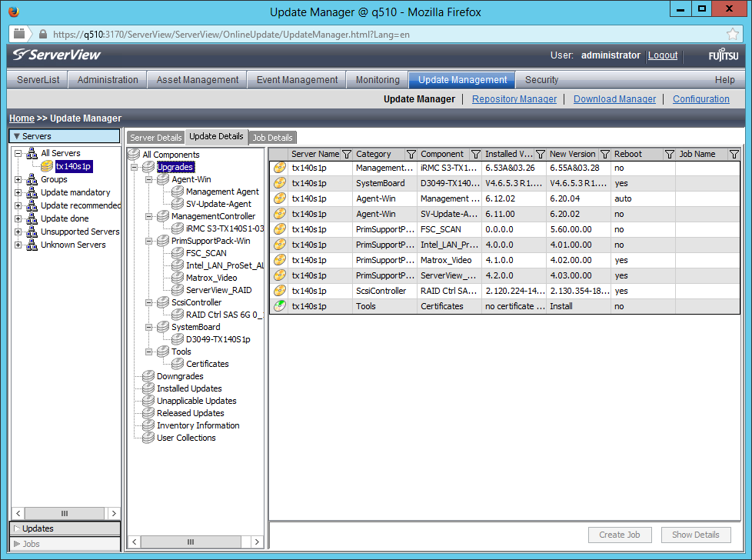The height and width of the screenshot is (560, 752).
Task: Click the update disc icon of iRMC S3 row
Action: tap(280, 168)
